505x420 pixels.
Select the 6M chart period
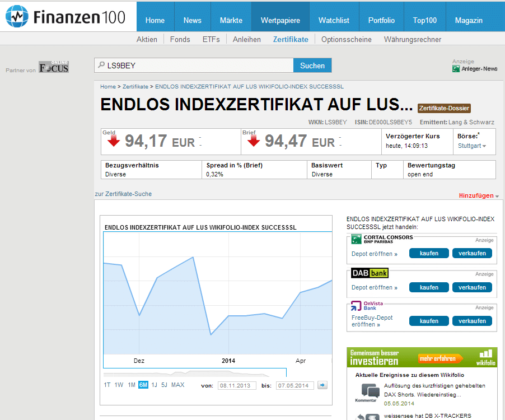[143, 385]
